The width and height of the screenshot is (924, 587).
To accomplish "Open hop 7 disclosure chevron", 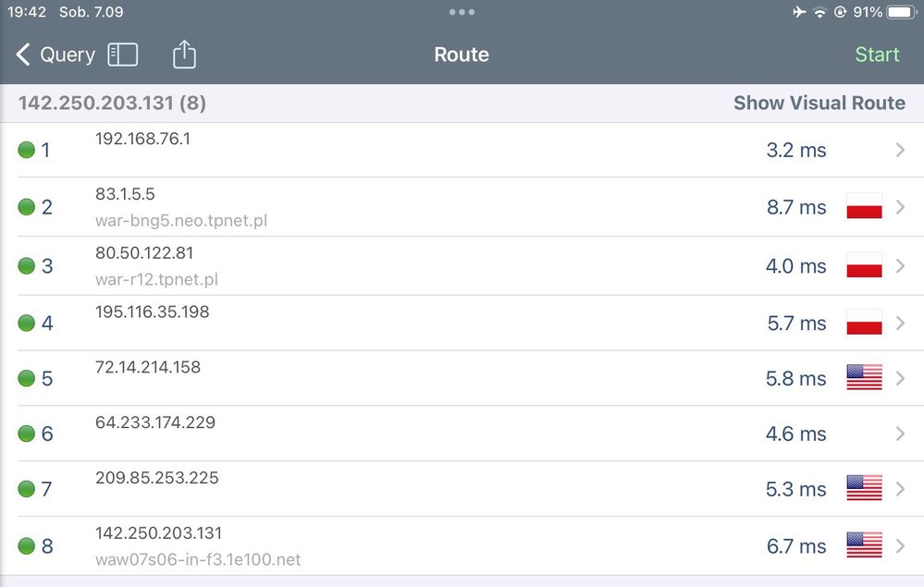I will click(900, 488).
